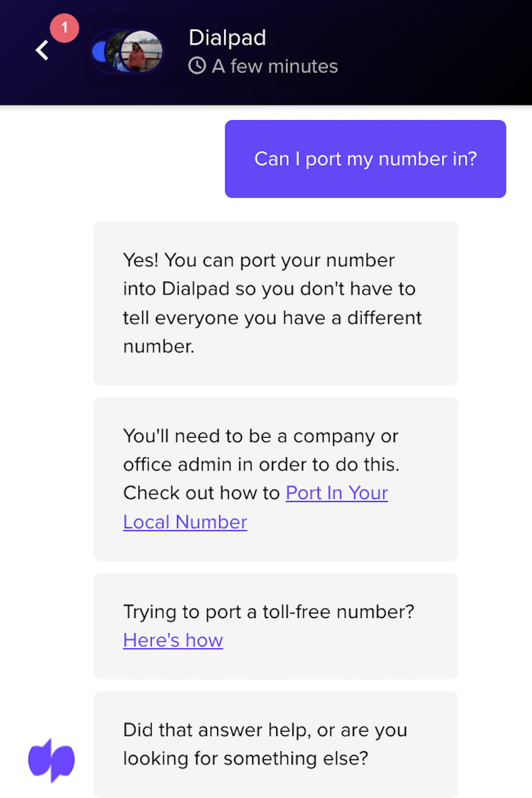Click the Local Number link text line
The height and width of the screenshot is (798, 532).
coord(185,522)
